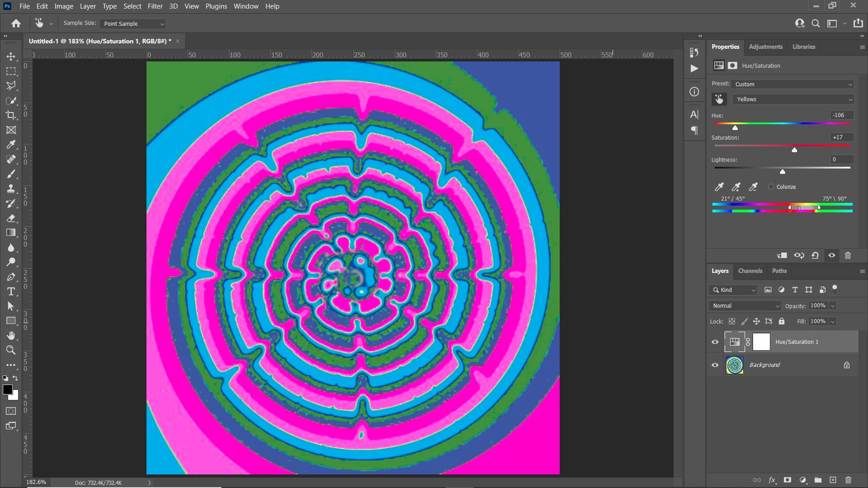868x488 pixels.
Task: Create a new layer with plus icon
Action: 833,480
